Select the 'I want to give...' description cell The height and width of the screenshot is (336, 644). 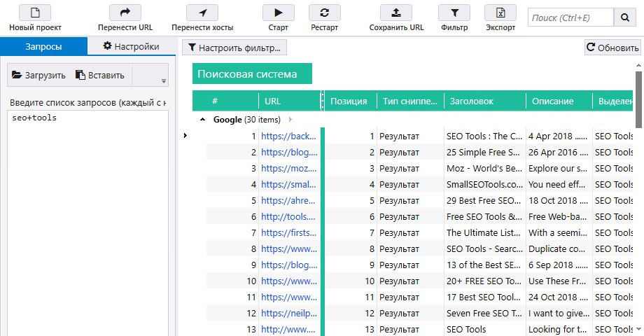pyautogui.click(x=559, y=313)
